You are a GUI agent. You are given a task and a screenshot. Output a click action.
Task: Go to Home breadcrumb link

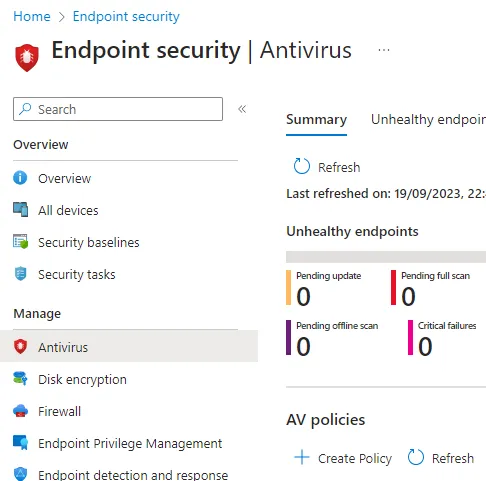32,16
